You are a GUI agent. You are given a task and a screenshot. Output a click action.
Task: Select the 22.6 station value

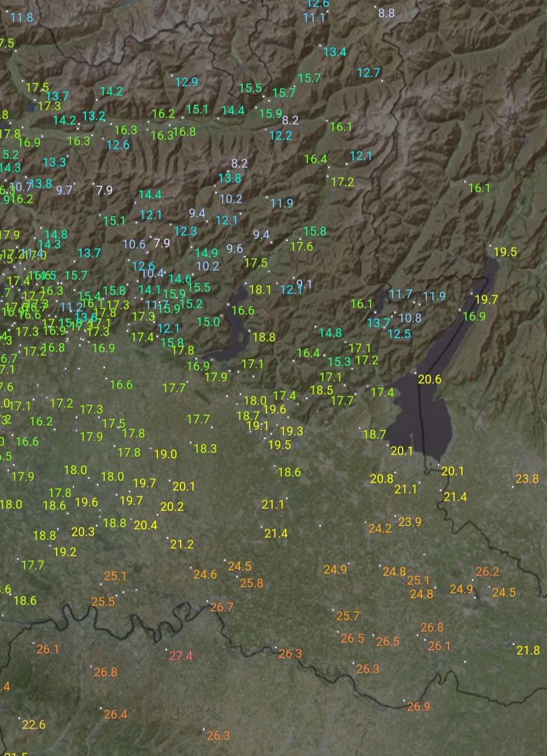[x=34, y=725]
